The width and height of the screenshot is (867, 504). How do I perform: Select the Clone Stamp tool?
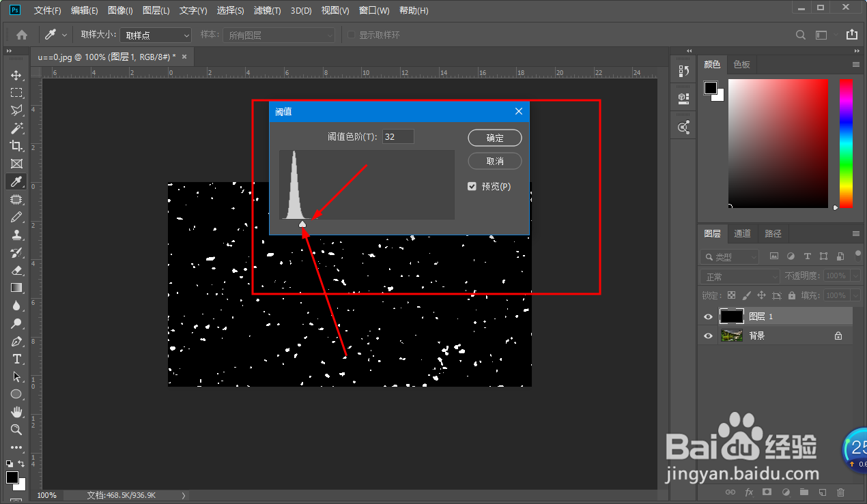(16, 235)
